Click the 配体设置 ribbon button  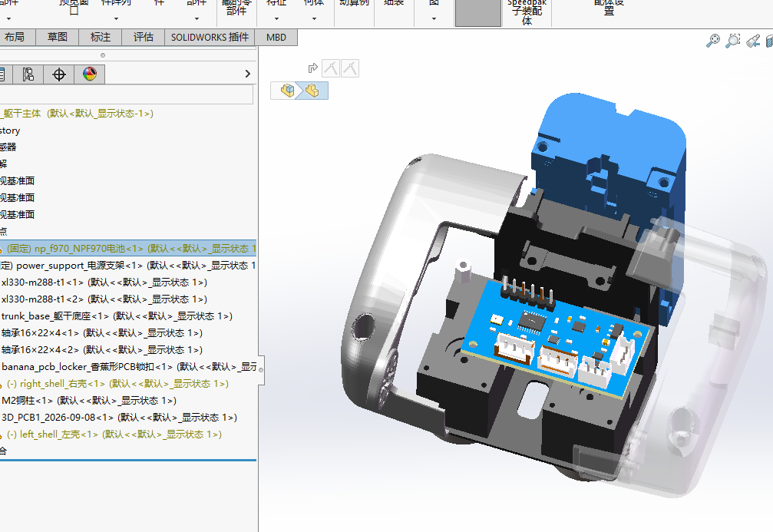609,8
